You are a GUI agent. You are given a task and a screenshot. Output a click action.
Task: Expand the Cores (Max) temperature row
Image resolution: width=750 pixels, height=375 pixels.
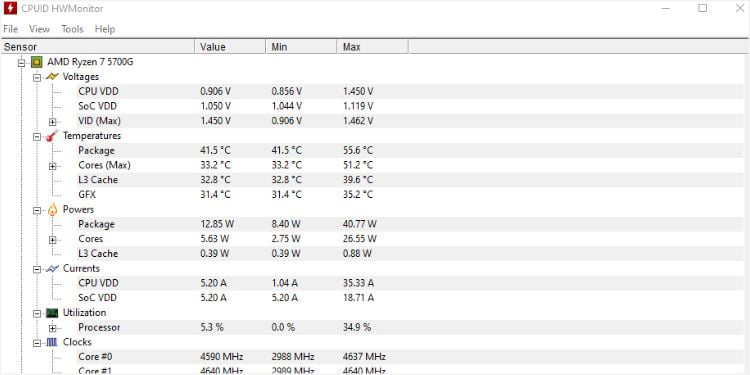pos(53,166)
